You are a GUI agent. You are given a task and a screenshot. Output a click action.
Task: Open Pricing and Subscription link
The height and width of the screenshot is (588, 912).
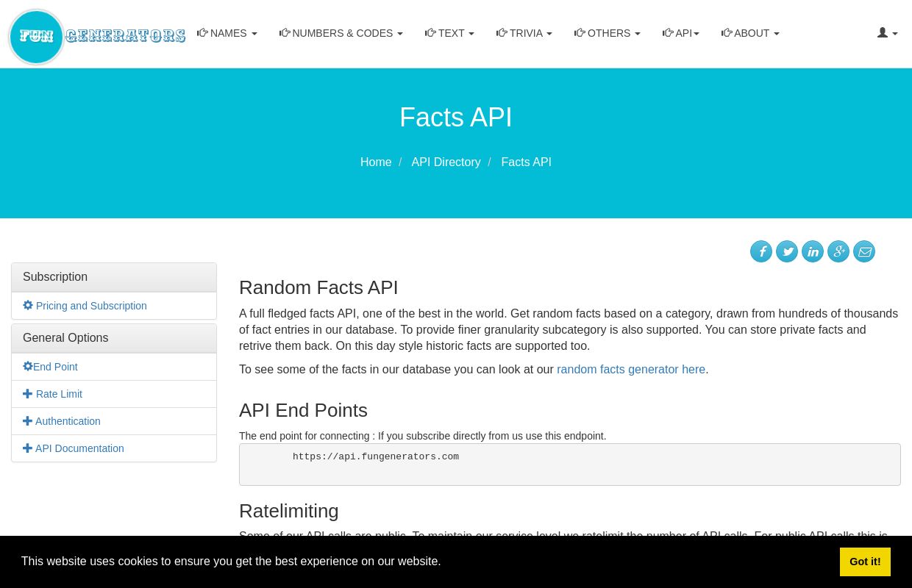point(91,306)
